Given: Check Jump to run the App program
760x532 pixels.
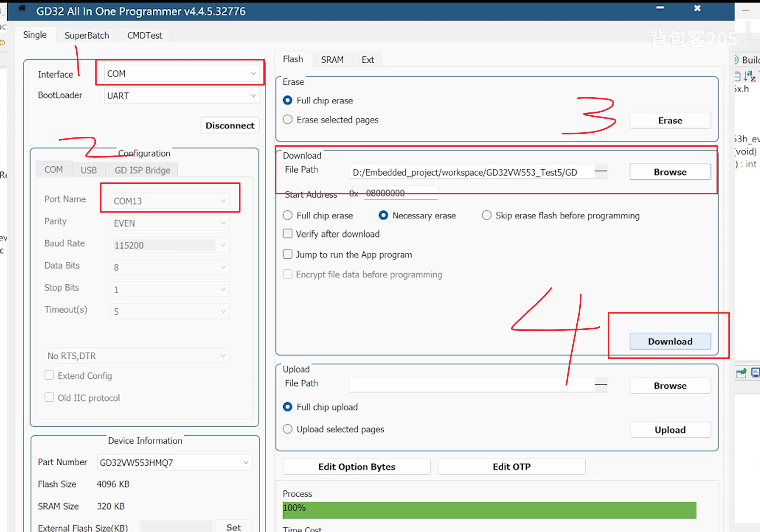Looking at the screenshot, I should [x=288, y=255].
